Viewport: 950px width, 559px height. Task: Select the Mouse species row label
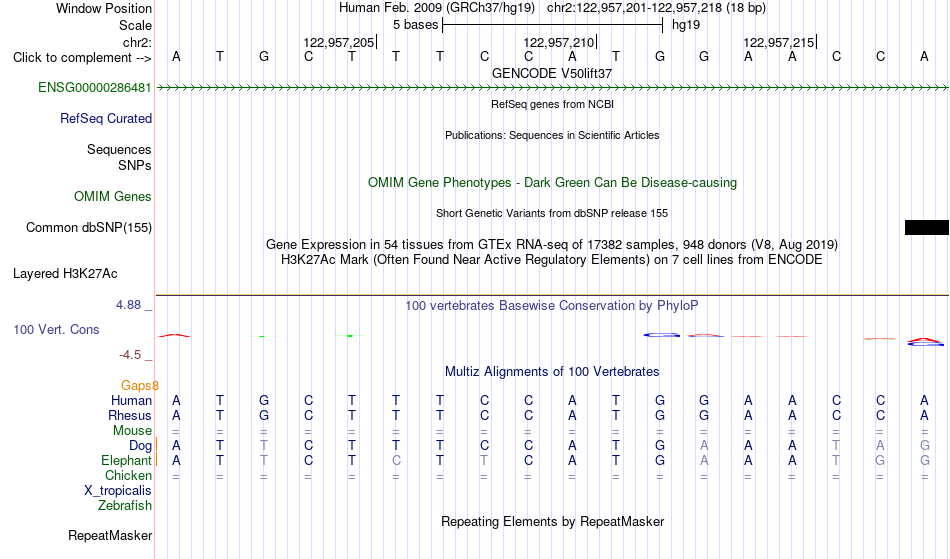pyautogui.click(x=132, y=431)
